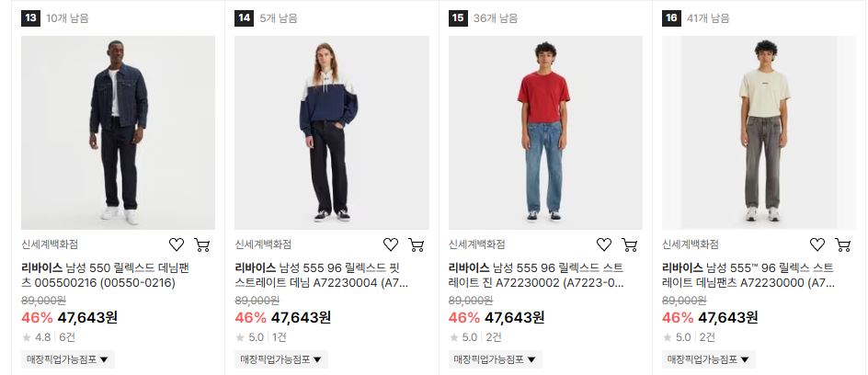This screenshot has width=868, height=375.
Task: Open product photo with red t-shirt model
Action: (x=545, y=132)
